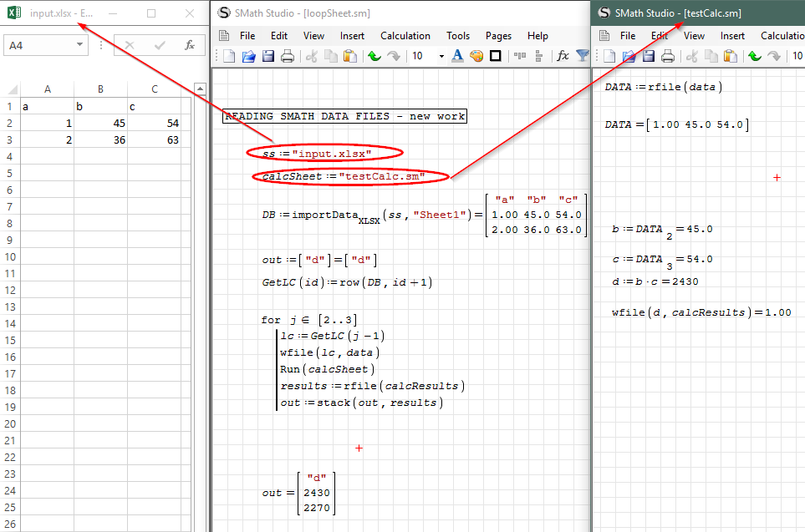Click the Save icon in loopSheet toolbar
805x532 pixels.
[x=268, y=56]
